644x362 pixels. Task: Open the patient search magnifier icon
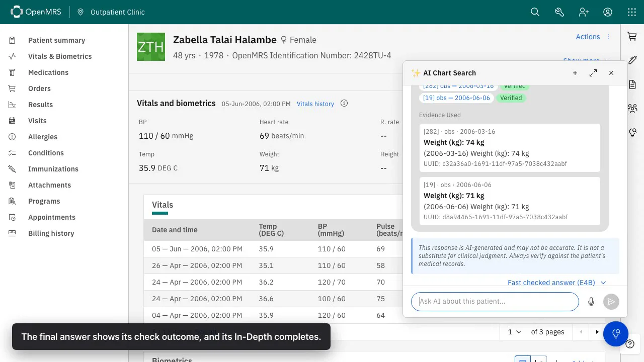[x=535, y=12]
